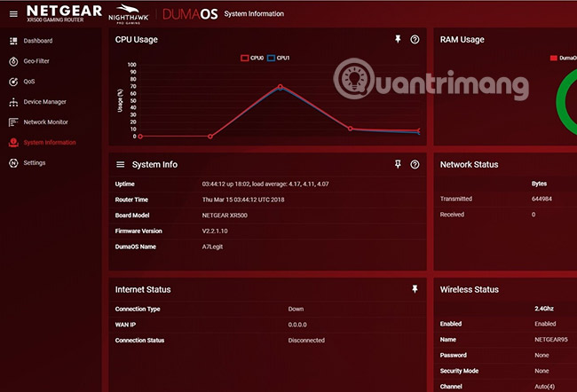The height and width of the screenshot is (392, 577).
Task: Click the Network Monitor sidebar icon
Action: (13, 122)
